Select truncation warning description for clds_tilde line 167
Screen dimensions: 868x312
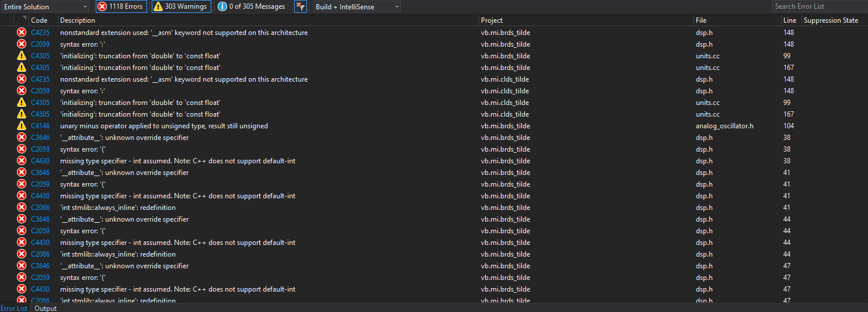(x=140, y=114)
